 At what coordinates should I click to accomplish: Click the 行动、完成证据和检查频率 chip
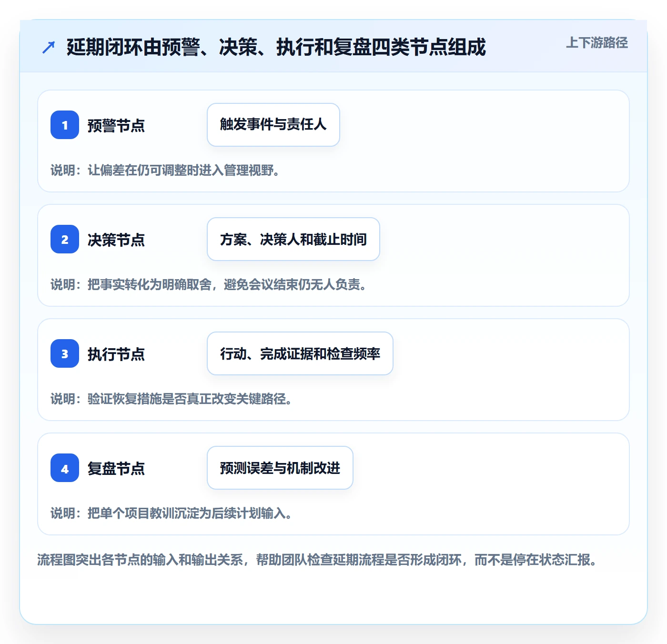pos(300,353)
